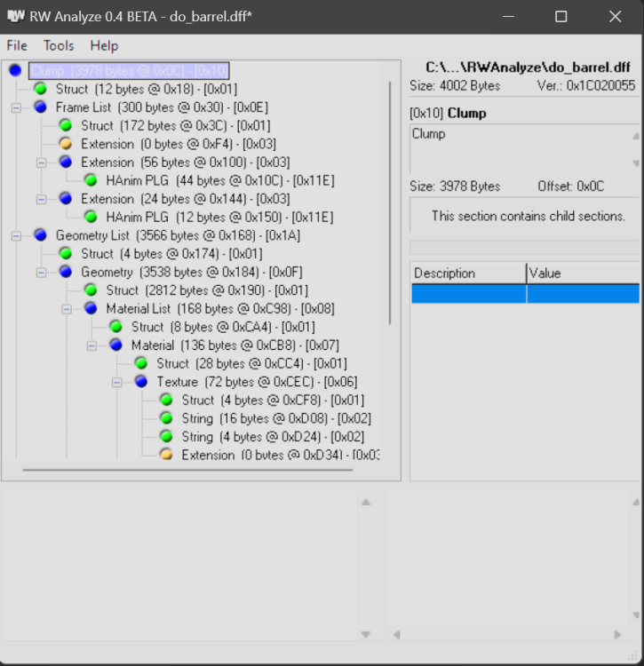Image resolution: width=644 pixels, height=666 pixels.
Task: Select the highlighted blue row in properties table
Action: (524, 294)
